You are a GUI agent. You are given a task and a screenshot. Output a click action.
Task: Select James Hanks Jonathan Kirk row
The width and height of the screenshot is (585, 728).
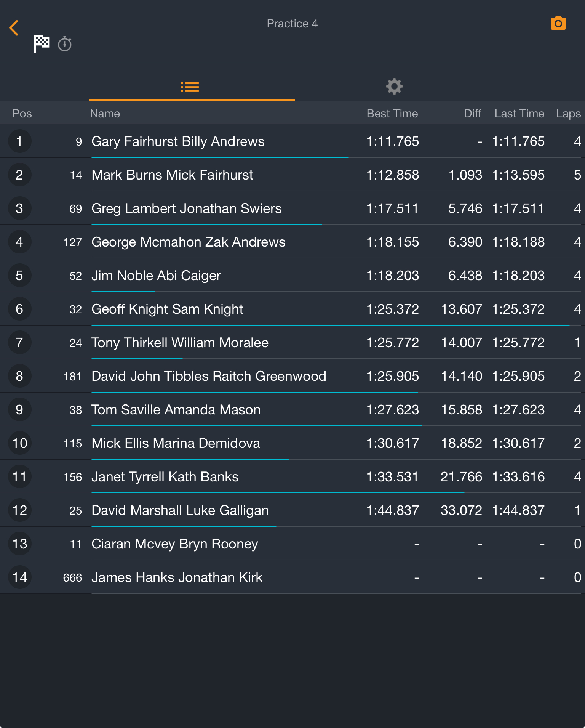click(292, 577)
